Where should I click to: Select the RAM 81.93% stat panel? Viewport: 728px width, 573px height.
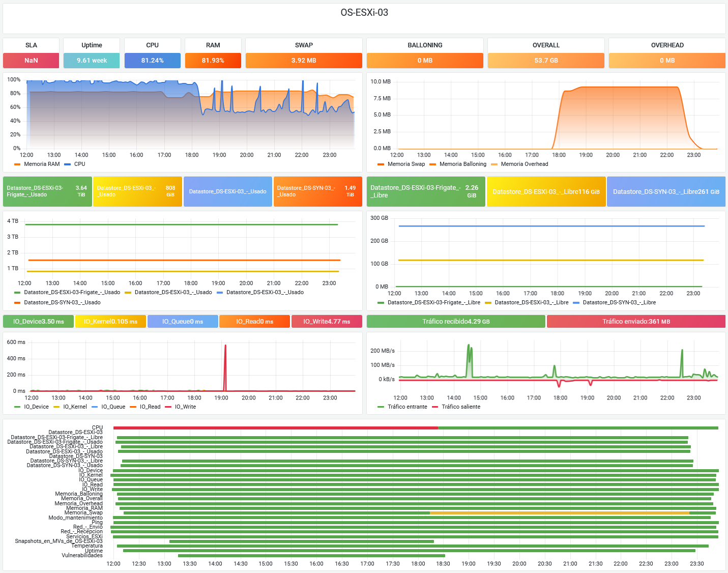(213, 60)
